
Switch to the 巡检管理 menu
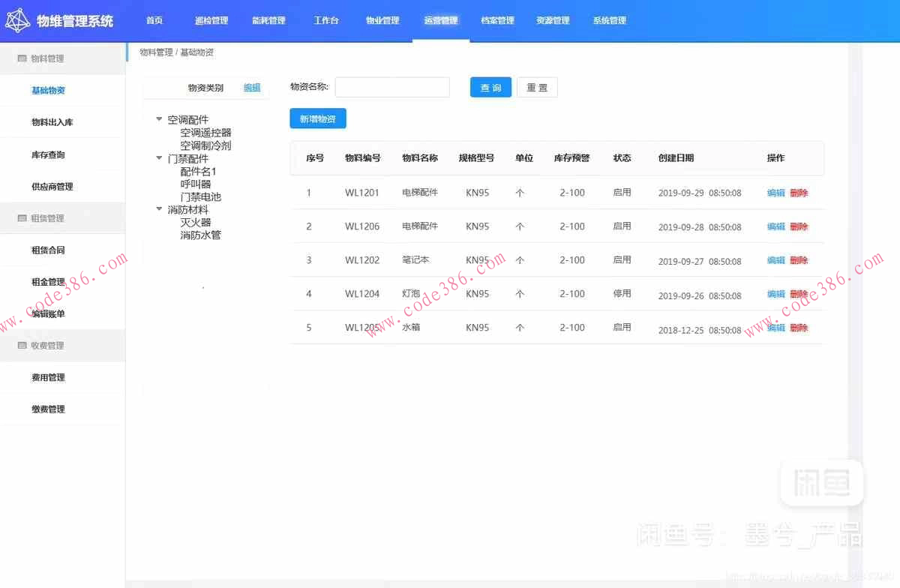click(211, 20)
